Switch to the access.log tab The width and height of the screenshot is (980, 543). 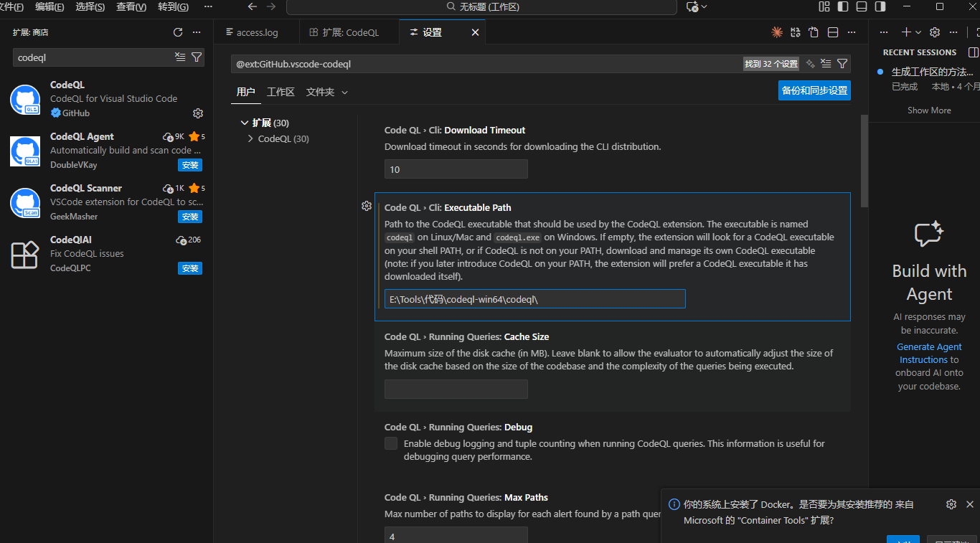pos(255,32)
